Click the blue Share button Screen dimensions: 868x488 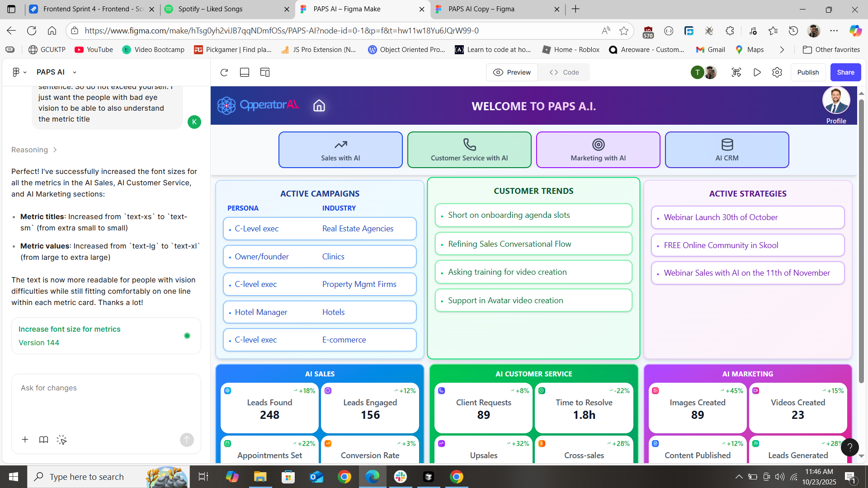(845, 72)
